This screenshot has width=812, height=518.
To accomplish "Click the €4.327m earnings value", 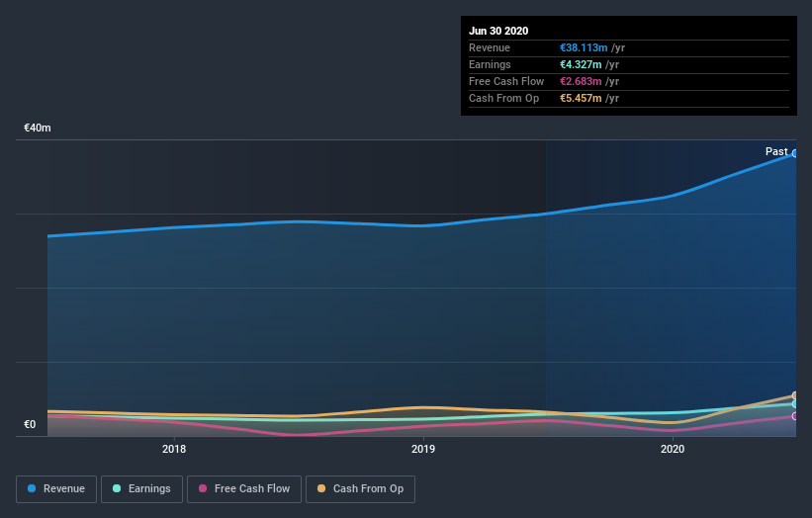I will pos(581,64).
